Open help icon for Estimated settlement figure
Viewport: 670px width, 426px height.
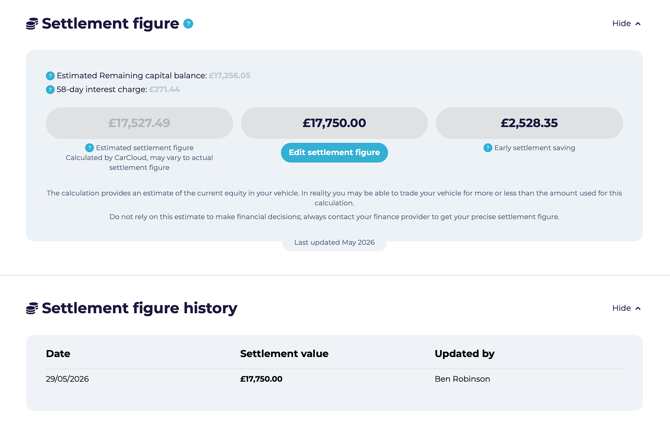(89, 148)
